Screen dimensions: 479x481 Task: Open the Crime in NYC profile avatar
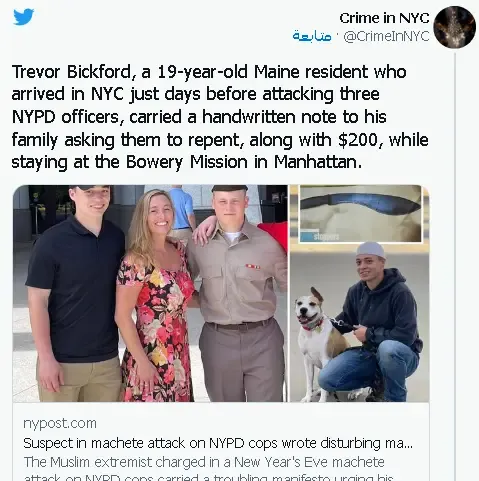tap(455, 27)
